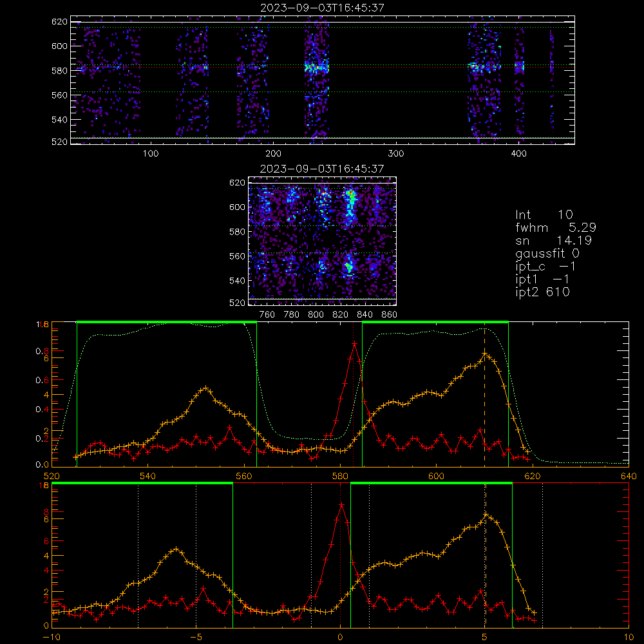Viewport: 644px width, 644px height.
Task: Click x-axis label '840' of the middle image
Action: click(x=365, y=315)
